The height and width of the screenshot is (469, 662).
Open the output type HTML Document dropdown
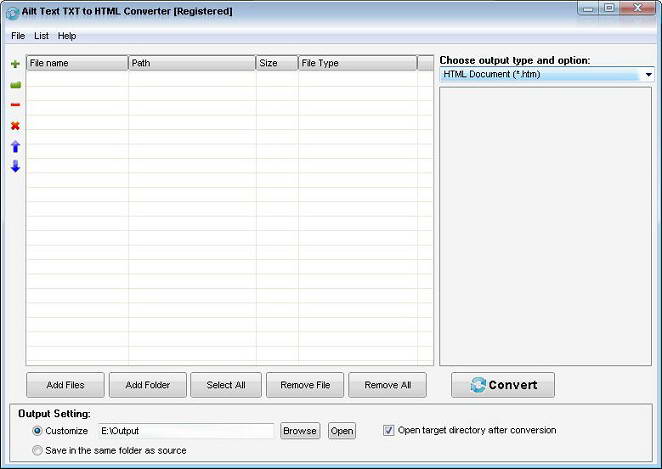pyautogui.click(x=547, y=75)
